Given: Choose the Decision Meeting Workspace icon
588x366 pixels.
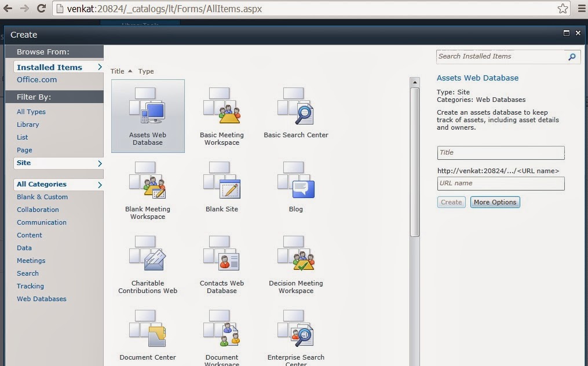Looking at the screenshot, I should [295, 254].
